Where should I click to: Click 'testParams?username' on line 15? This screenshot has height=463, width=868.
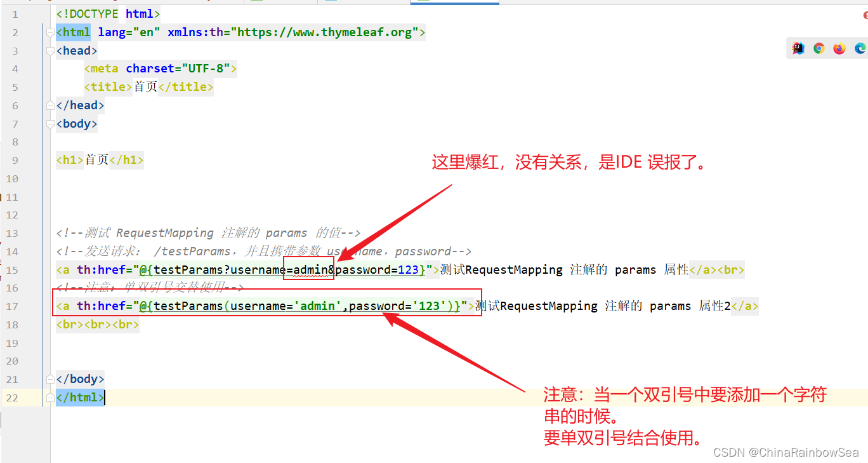(x=220, y=270)
